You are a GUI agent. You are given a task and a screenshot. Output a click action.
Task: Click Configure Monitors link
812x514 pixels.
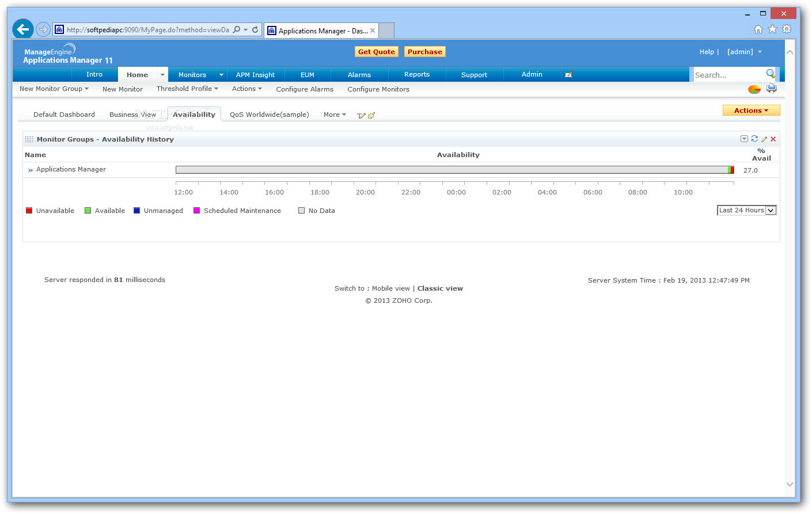pyautogui.click(x=378, y=89)
